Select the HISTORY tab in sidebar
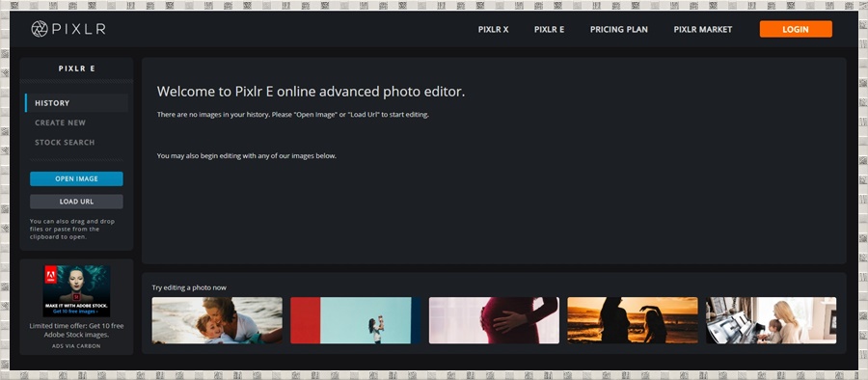Image resolution: width=868 pixels, height=380 pixels. pyautogui.click(x=76, y=103)
